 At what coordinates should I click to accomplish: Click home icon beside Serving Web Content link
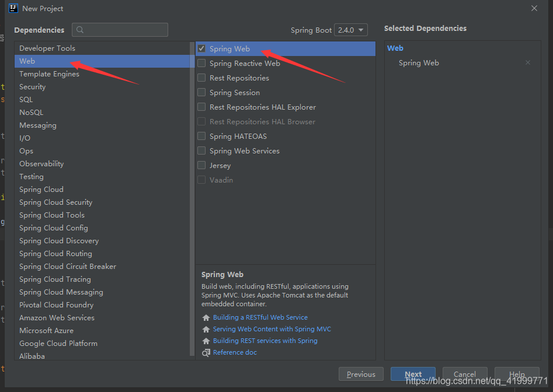tap(206, 330)
